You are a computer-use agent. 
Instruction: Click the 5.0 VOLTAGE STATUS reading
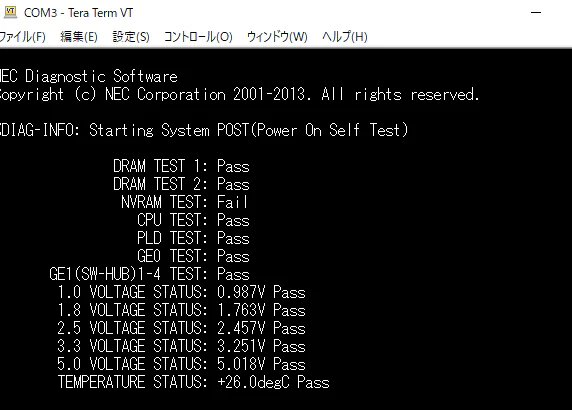(181, 364)
